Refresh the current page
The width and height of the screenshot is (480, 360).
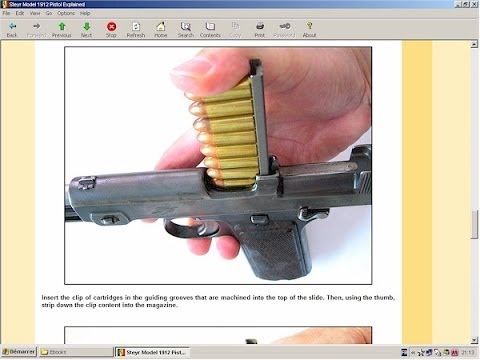pyautogui.click(x=136, y=30)
